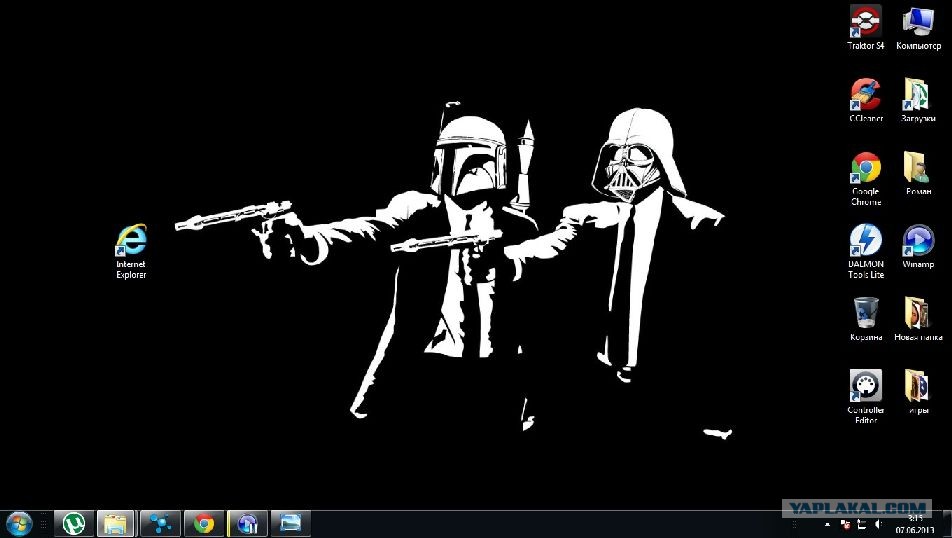Image resolution: width=952 pixels, height=538 pixels.
Task: Open uTorrent from the taskbar
Action: (74, 524)
